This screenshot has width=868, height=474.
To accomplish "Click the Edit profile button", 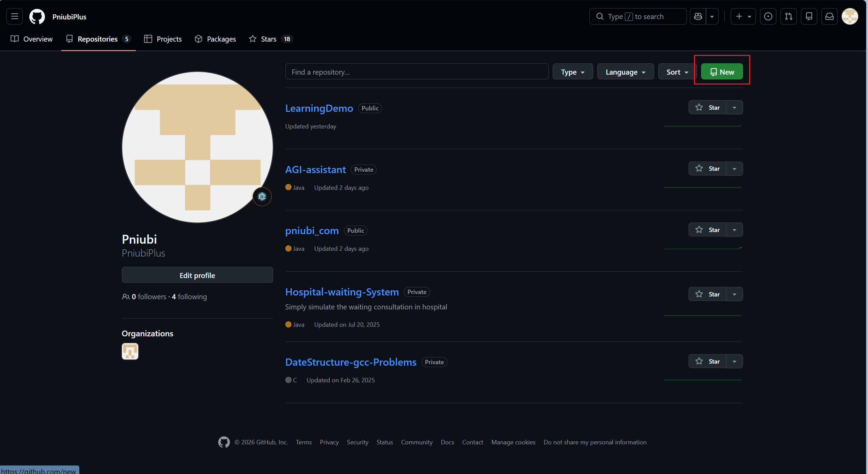I will [197, 275].
